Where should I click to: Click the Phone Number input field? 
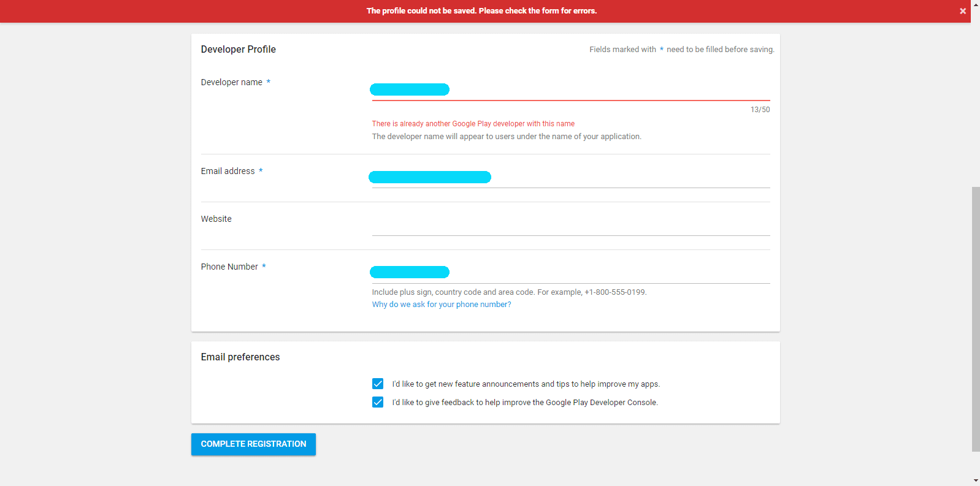pos(571,273)
